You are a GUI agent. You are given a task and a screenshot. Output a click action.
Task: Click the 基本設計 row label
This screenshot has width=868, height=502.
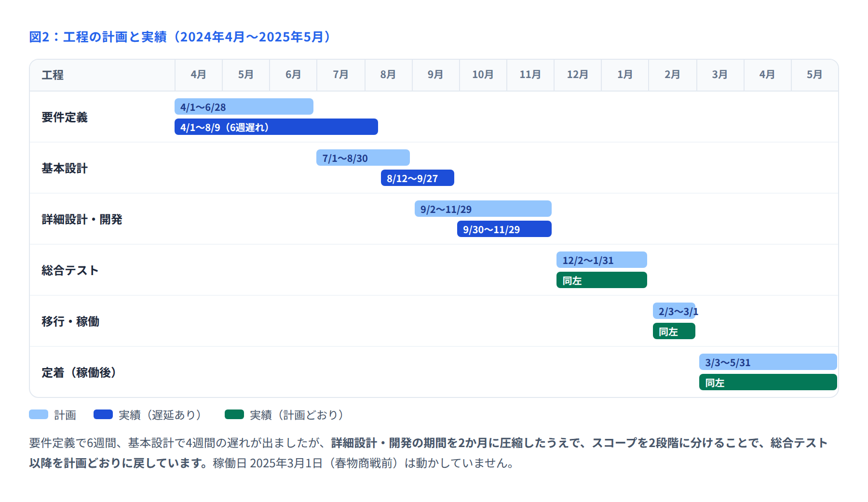(65, 169)
